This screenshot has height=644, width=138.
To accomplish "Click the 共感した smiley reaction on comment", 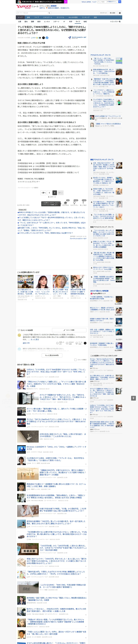I will (60, 343).
